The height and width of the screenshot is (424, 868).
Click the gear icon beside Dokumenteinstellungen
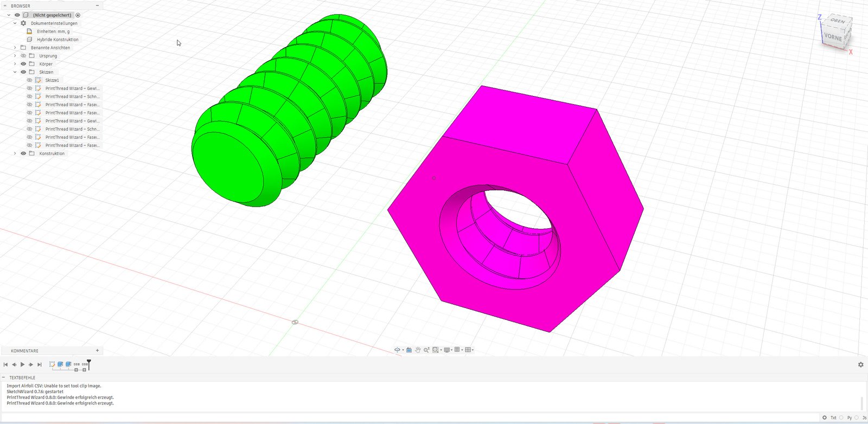click(x=23, y=23)
